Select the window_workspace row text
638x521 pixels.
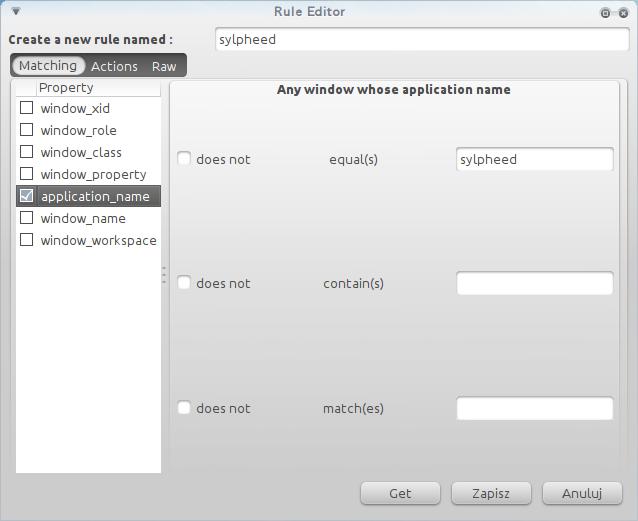click(98, 241)
